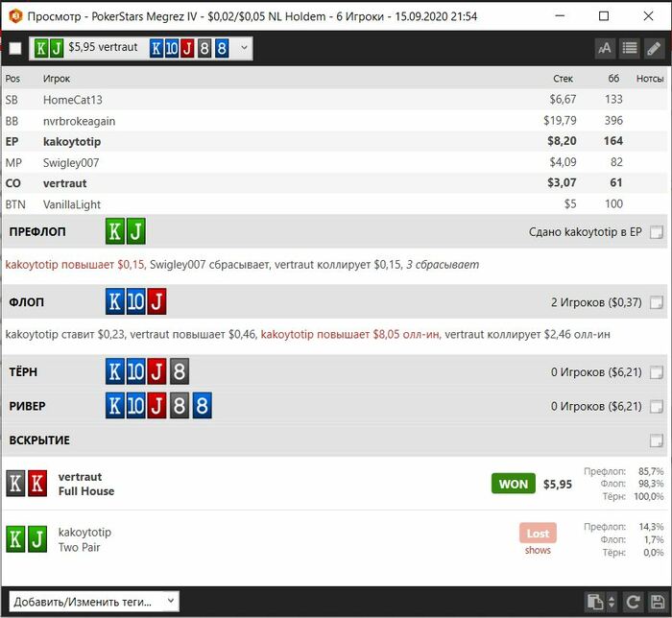Screen dimensions: 672x618
Task: Click the copy hand history icon
Action: pyautogui.click(x=594, y=602)
